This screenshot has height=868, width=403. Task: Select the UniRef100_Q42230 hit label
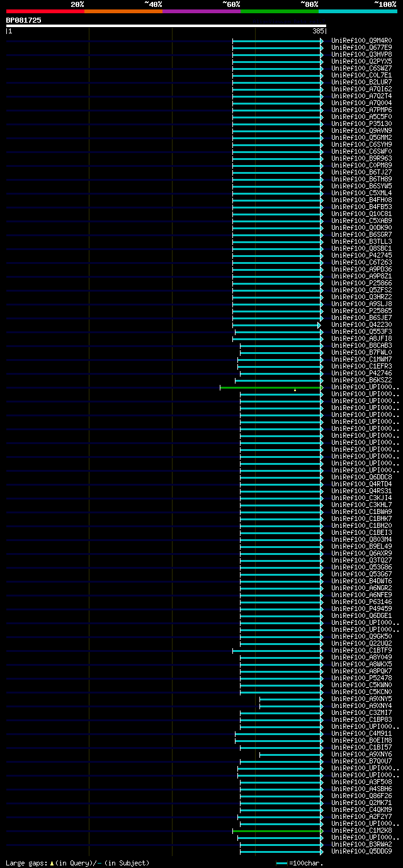click(x=361, y=324)
